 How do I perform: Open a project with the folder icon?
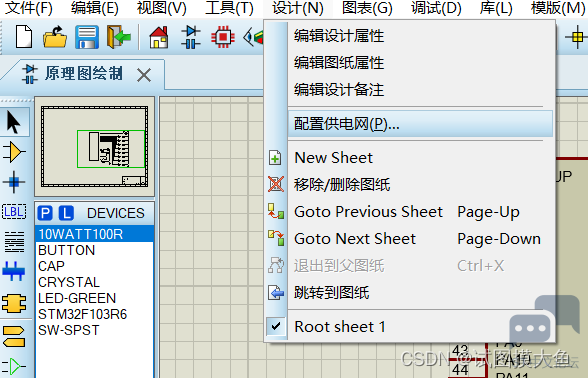point(55,37)
